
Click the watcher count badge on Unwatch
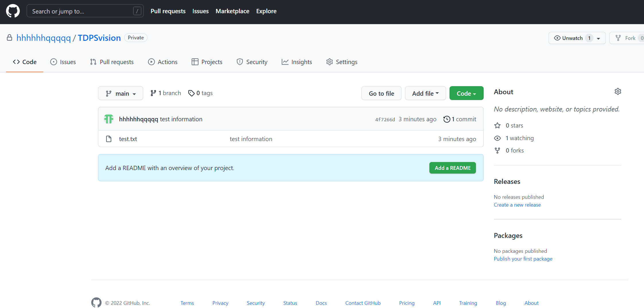click(x=589, y=38)
